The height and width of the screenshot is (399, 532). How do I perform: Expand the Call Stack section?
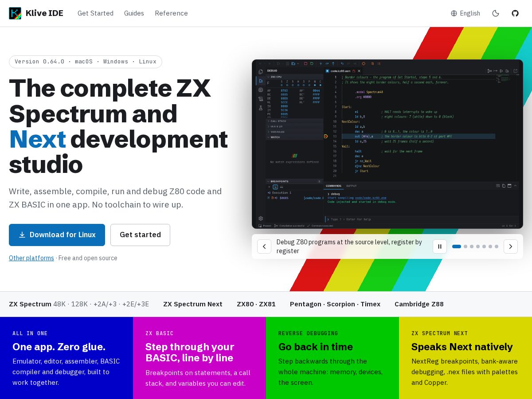click(294, 121)
